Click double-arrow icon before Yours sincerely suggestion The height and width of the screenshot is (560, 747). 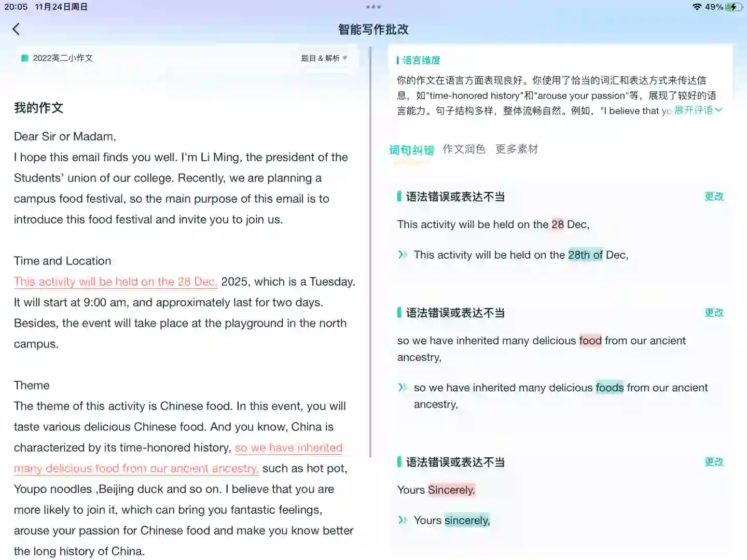point(403,520)
